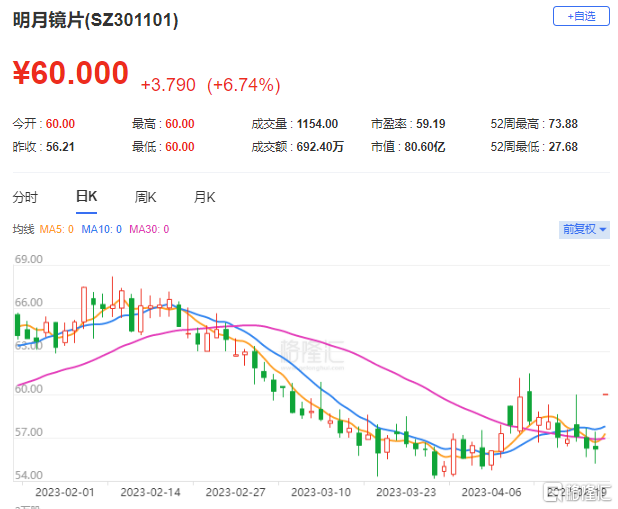Click the percentage change (+6.74%)
This screenshot has height=509, width=618.
pos(244,85)
